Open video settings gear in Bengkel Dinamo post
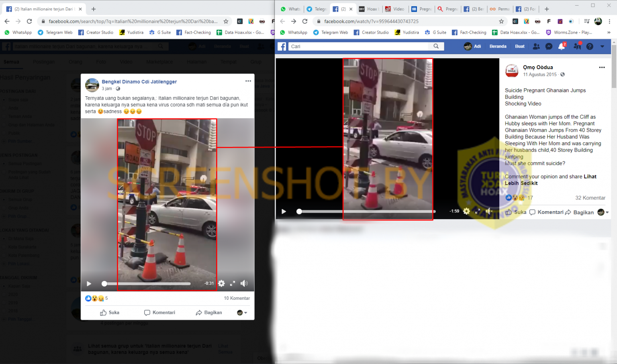The width and height of the screenshot is (617, 364). pyautogui.click(x=221, y=283)
